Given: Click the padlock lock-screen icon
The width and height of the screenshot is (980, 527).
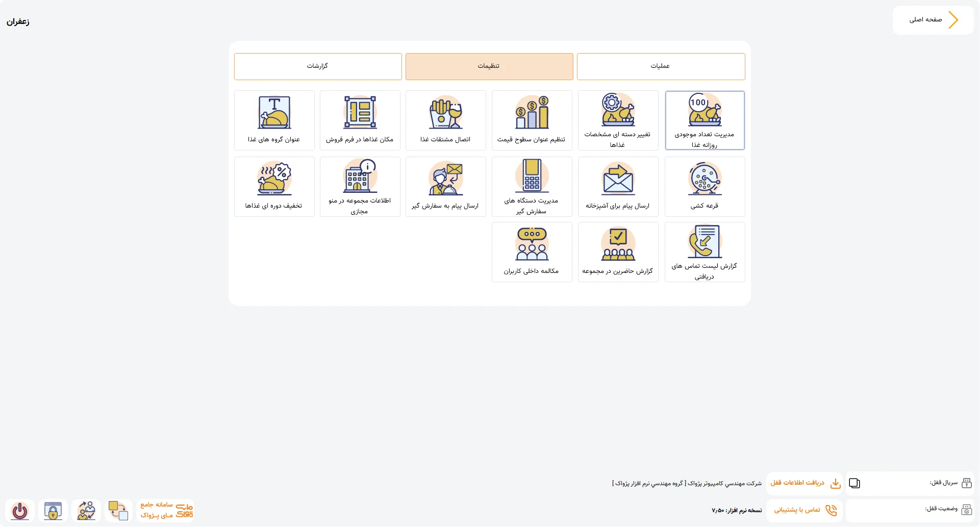Looking at the screenshot, I should (53, 511).
